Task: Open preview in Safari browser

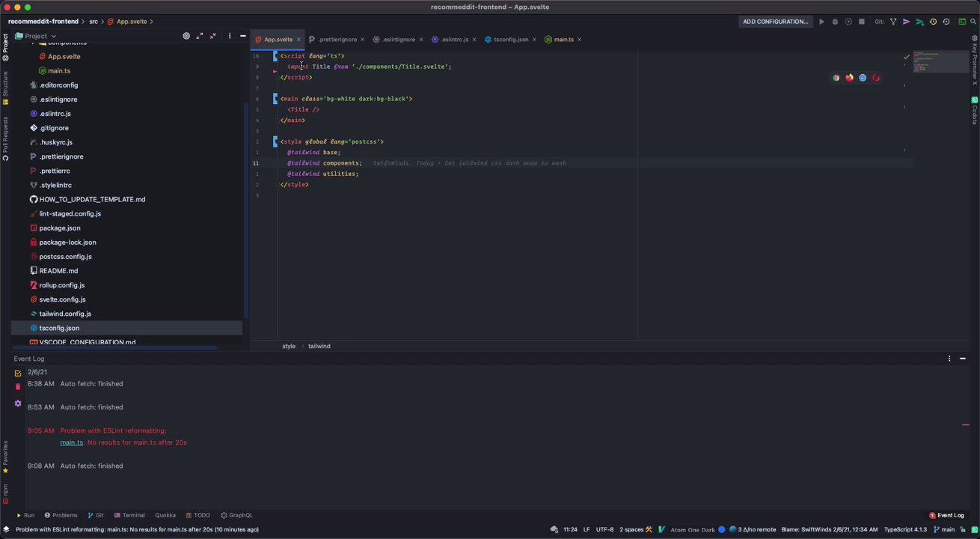Action: click(863, 78)
